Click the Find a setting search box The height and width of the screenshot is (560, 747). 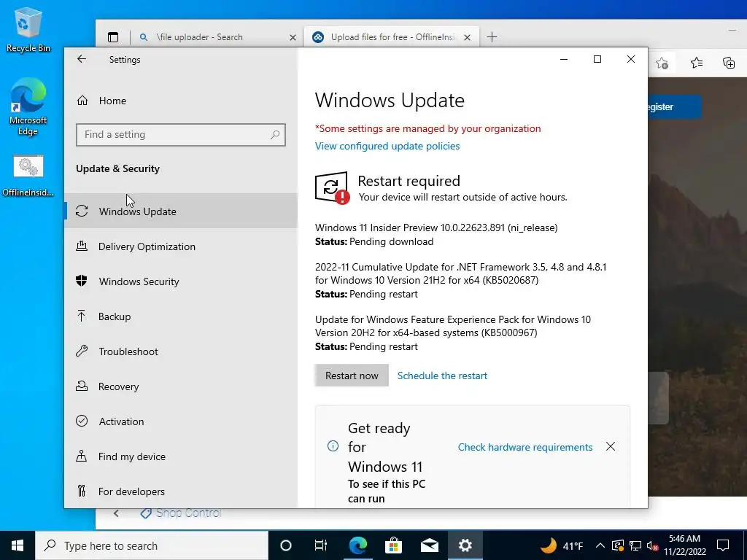181,135
